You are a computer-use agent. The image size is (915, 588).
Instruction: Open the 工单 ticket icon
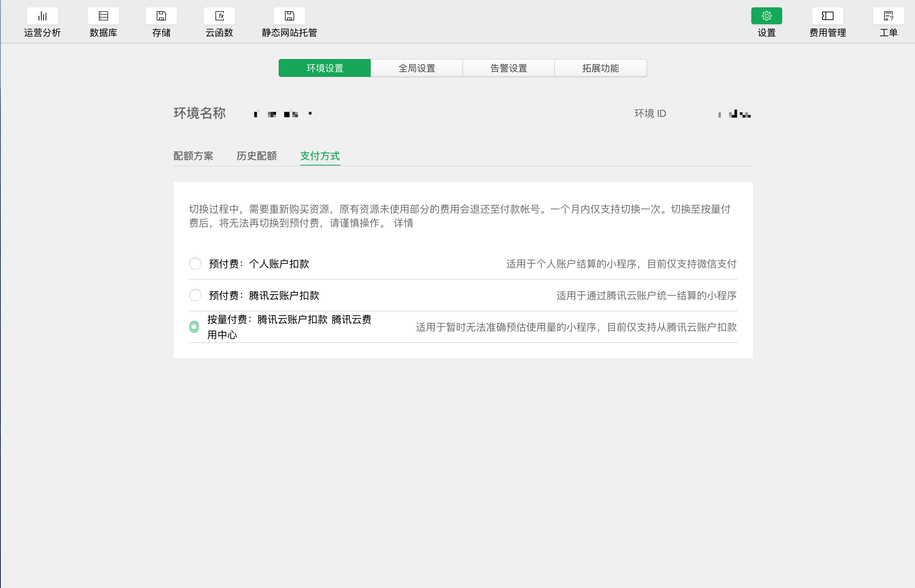[x=888, y=16]
